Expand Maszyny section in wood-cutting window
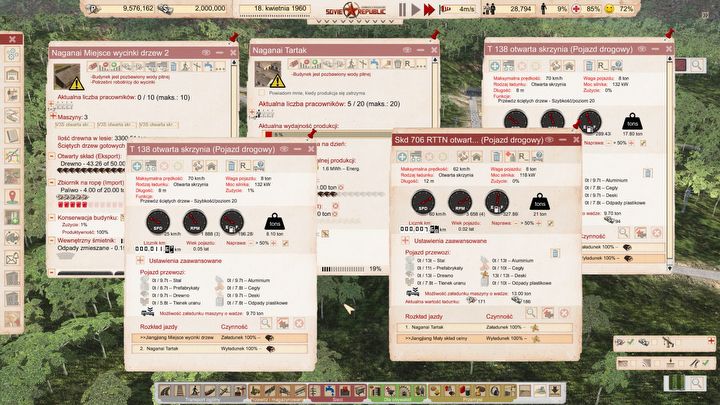 point(53,117)
